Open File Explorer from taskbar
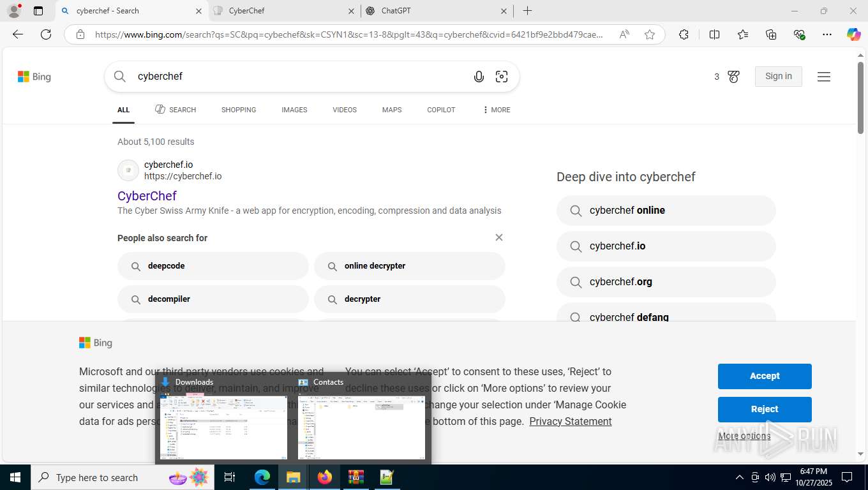This screenshot has height=490, width=868. 293,477
